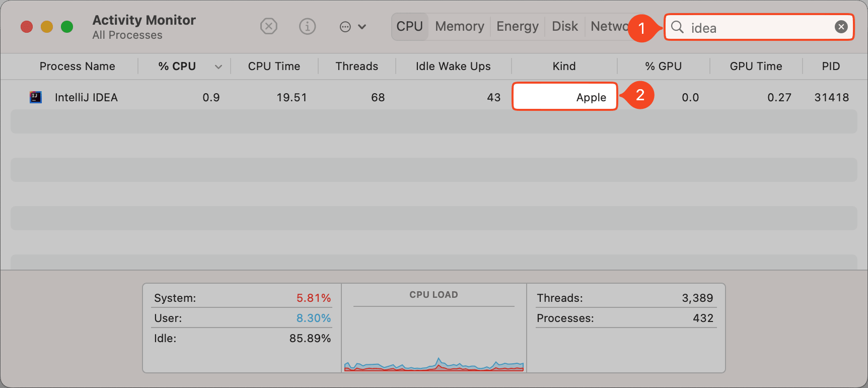Open the Inspect process info icon
This screenshot has height=388, width=868.
click(x=307, y=26)
